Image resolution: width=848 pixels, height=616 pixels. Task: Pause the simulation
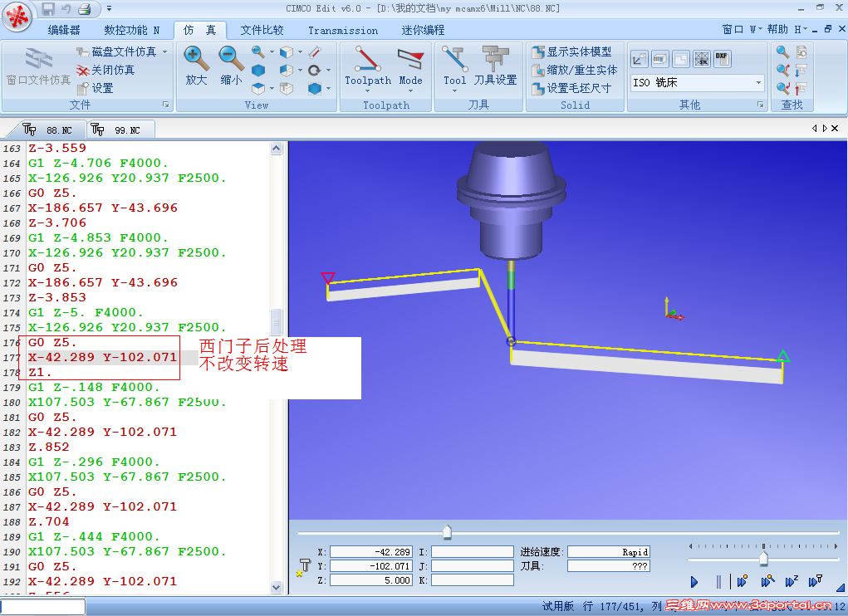click(x=718, y=582)
